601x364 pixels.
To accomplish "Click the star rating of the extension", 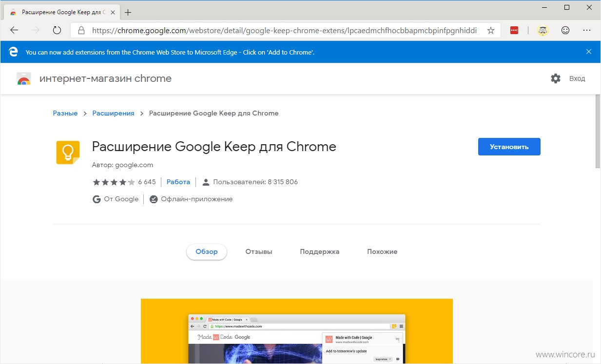I will [x=114, y=182].
